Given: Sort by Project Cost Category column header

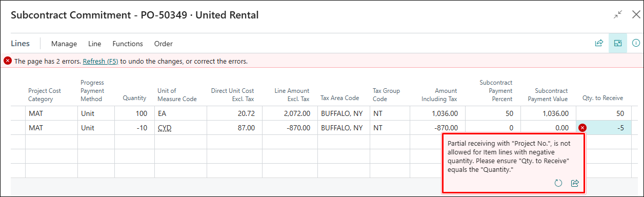Looking at the screenshot, I should point(45,95).
